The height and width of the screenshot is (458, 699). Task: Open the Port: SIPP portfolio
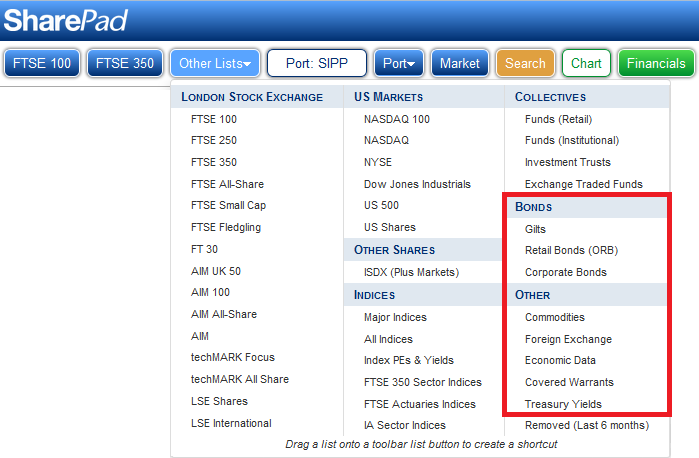click(317, 63)
